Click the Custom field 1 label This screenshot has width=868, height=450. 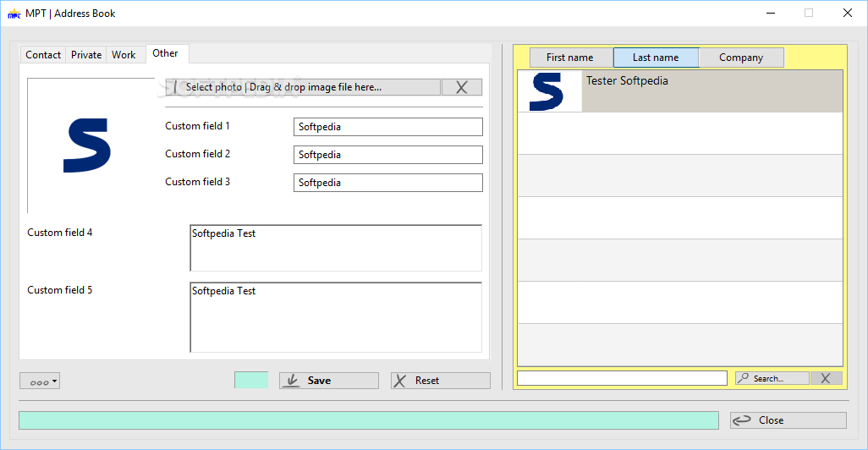tap(198, 126)
